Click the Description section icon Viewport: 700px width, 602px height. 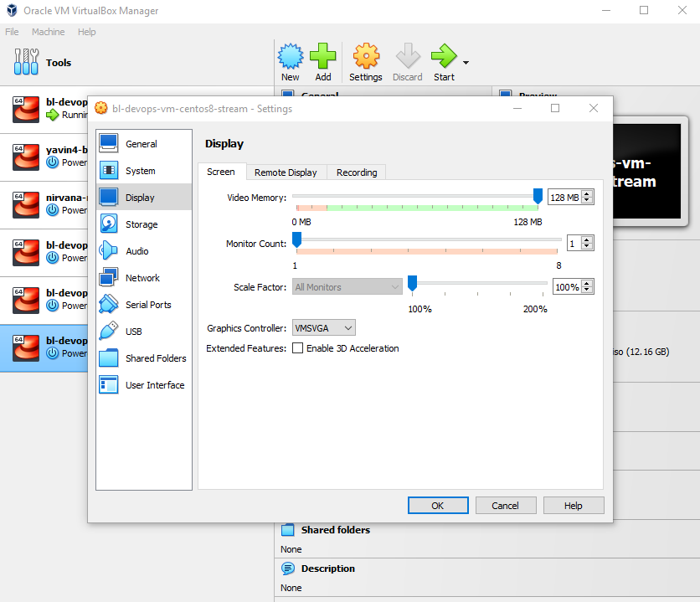coord(288,569)
